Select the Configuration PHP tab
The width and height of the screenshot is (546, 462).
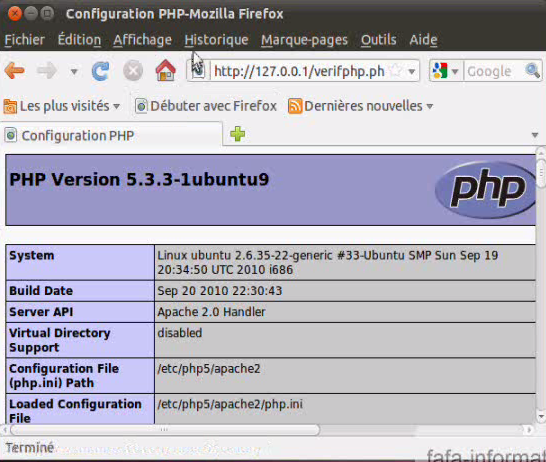[x=111, y=135]
